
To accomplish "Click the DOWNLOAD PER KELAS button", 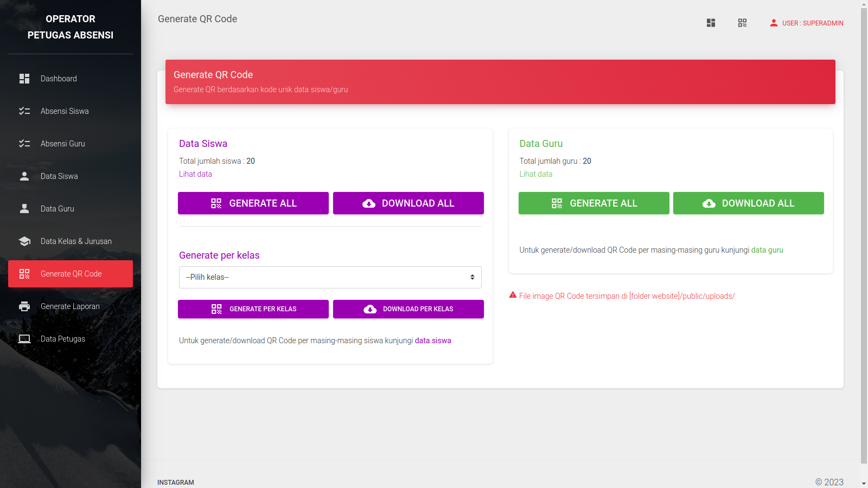I will pyautogui.click(x=409, y=309).
